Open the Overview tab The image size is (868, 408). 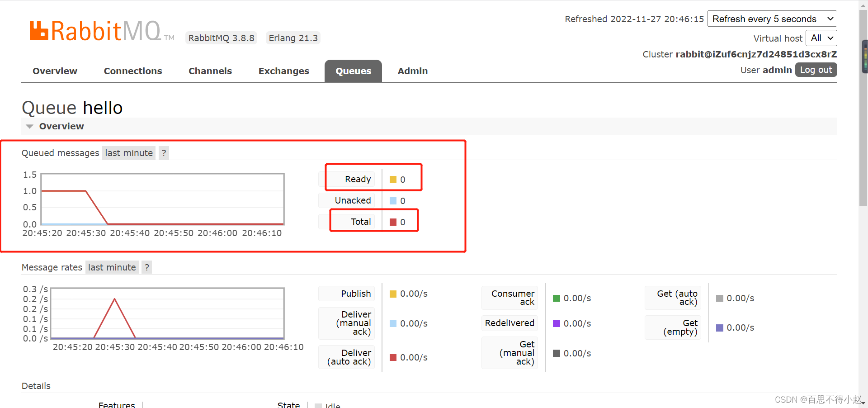point(55,71)
